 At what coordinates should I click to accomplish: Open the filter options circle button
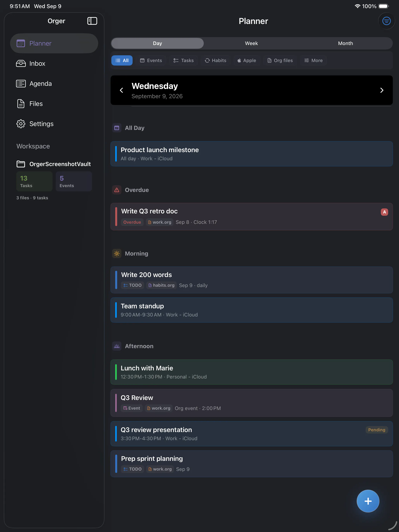(x=386, y=21)
